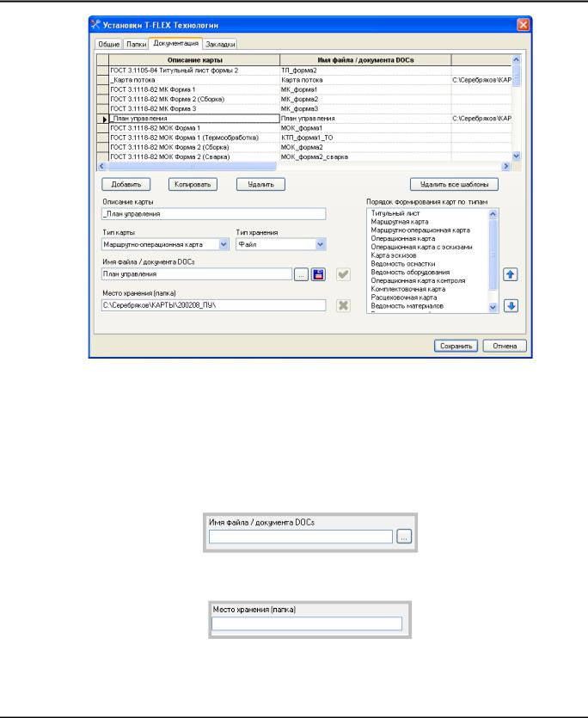Image resolution: width=588 pixels, height=718 pixels.
Task: Click row selector arrow of План управления
Action: 103,119
